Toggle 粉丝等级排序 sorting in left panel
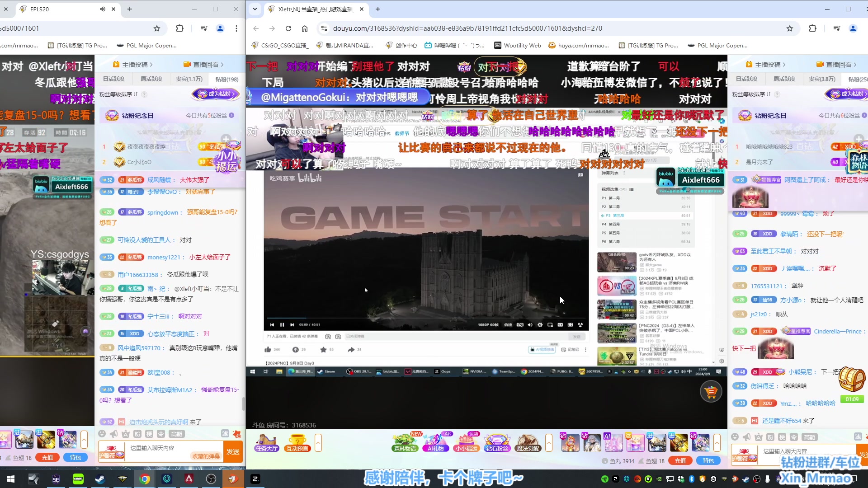This screenshot has width=868, height=488. 118,94
